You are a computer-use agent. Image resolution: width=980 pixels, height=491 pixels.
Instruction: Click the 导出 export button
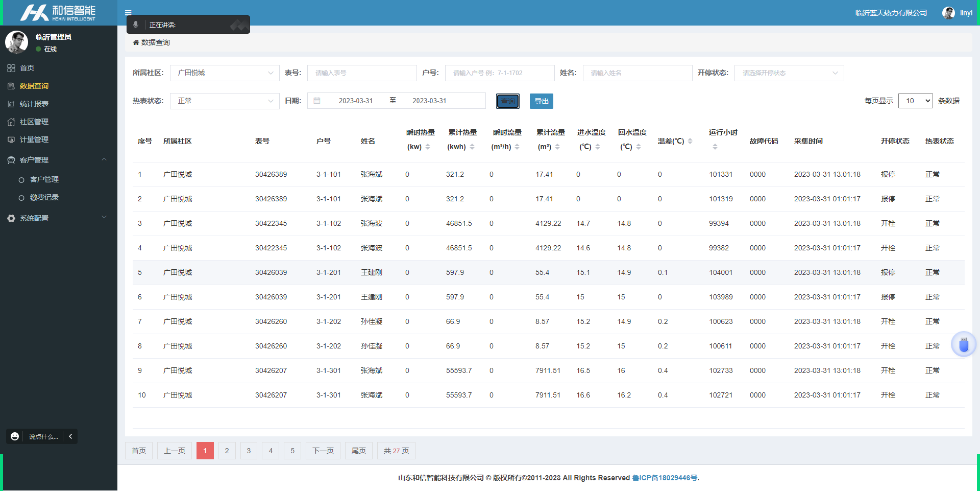(542, 101)
